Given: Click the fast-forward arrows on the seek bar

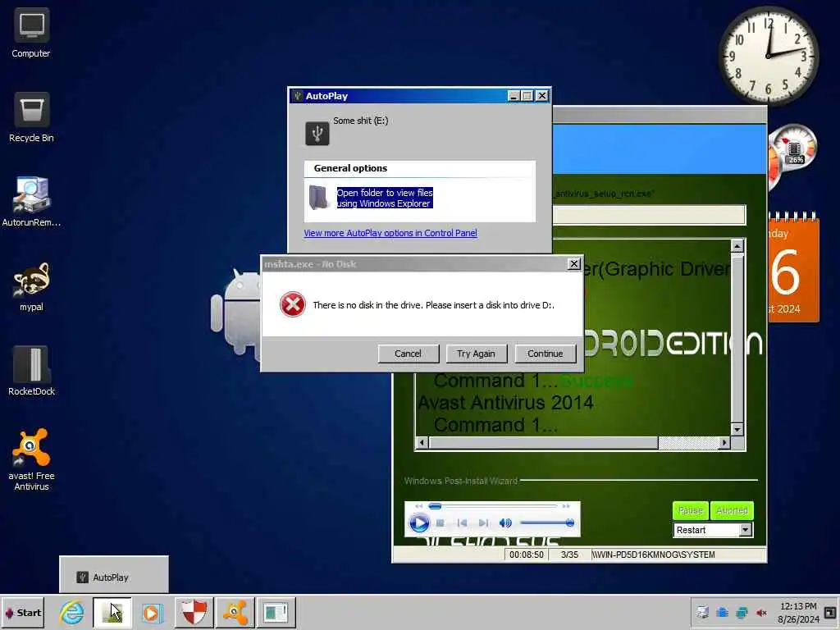Looking at the screenshot, I should point(566,506).
